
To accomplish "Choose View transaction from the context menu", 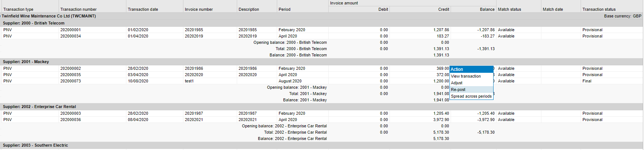I will click(466, 76).
